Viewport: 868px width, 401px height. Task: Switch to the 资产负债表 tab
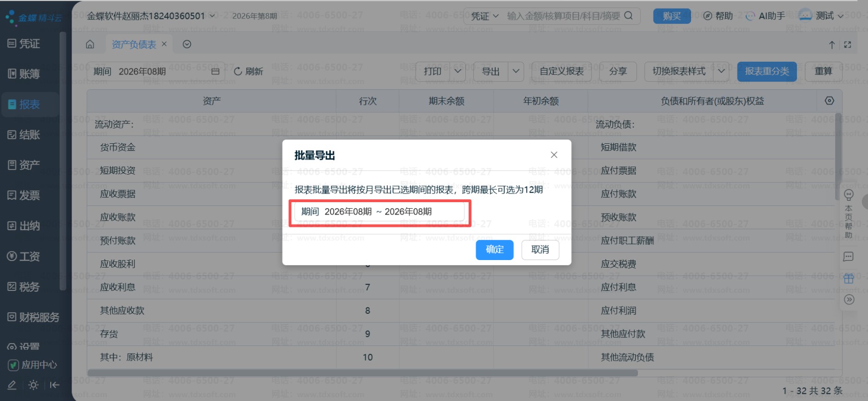(x=134, y=44)
